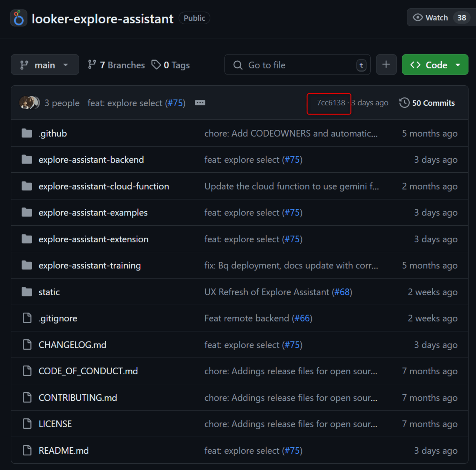Screen dimensions: 476x470
Task: Click #75 link in README.md row
Action: click(x=292, y=450)
